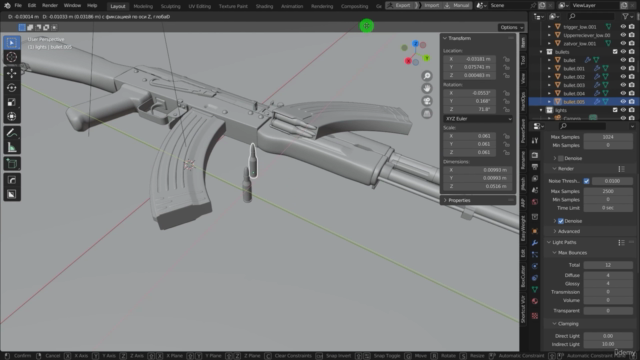Click the pan hand viewport icon
The image size is (640, 360).
click(427, 89)
